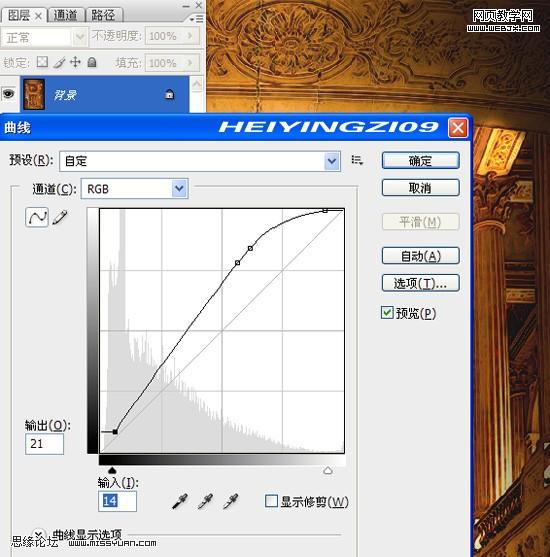550x557 pixels.
Task: Toggle the 预览 preview checkbox
Action: tap(387, 313)
